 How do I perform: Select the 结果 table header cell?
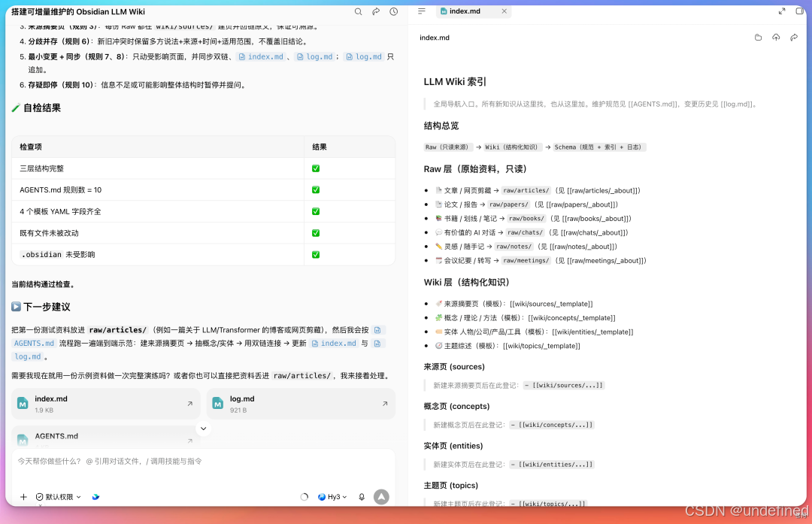pos(350,147)
